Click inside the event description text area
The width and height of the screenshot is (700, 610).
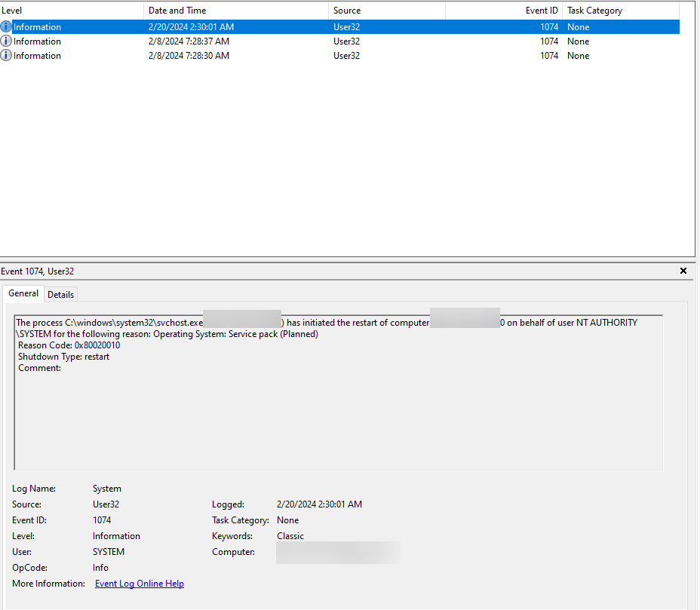[339, 392]
